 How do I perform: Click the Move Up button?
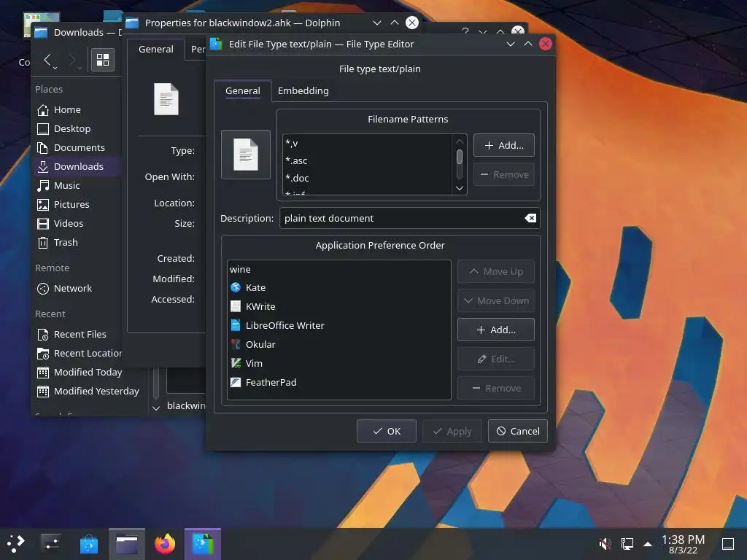click(x=495, y=271)
